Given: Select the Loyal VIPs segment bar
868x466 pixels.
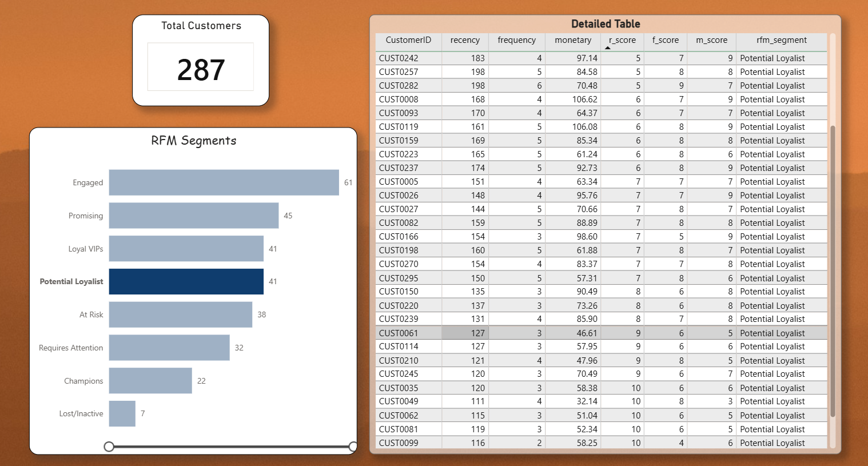Looking at the screenshot, I should tap(186, 249).
